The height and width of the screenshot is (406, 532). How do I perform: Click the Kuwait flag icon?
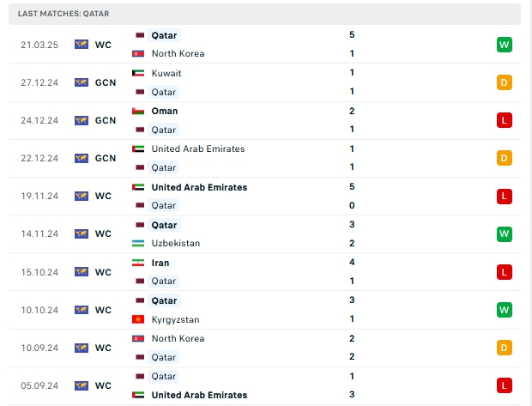(x=138, y=73)
